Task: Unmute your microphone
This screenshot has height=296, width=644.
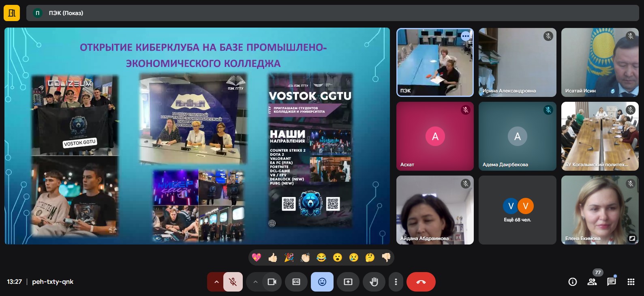Action: (x=233, y=282)
